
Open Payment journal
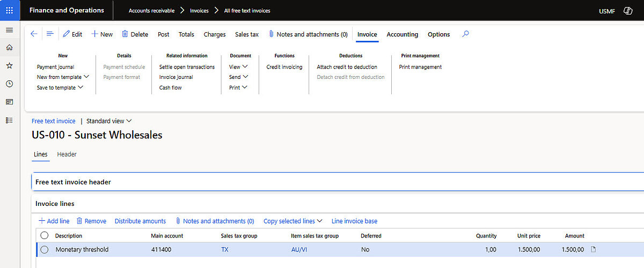coord(55,67)
